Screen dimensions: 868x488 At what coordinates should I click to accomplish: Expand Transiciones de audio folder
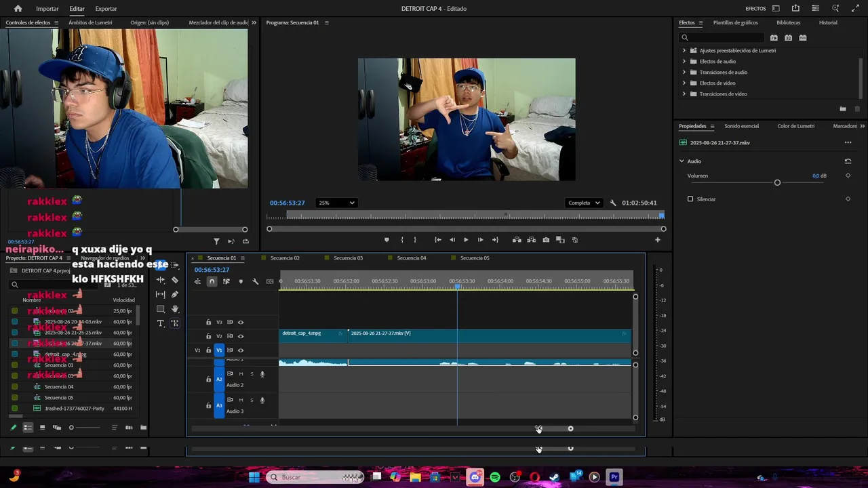(684, 73)
